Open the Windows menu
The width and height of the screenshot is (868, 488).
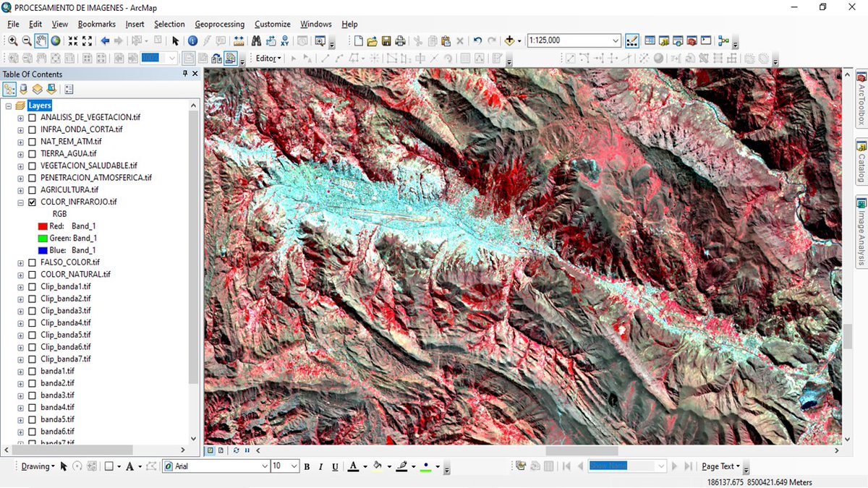(x=316, y=24)
